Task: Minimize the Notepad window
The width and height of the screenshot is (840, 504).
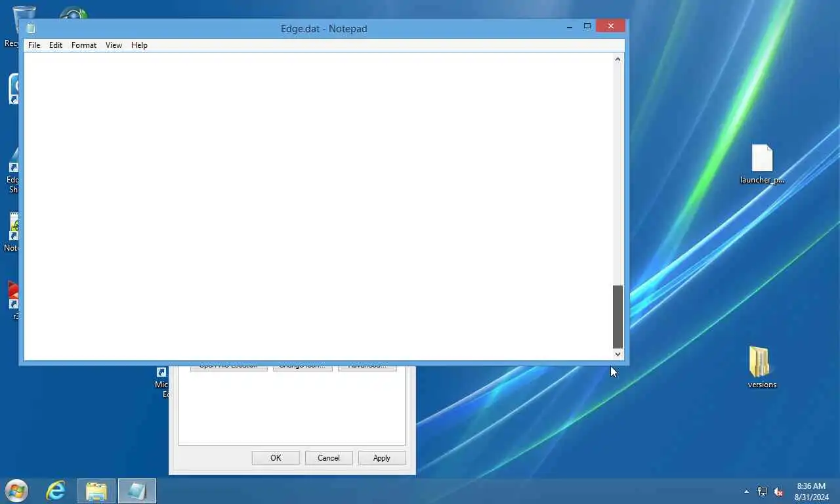Action: click(570, 26)
